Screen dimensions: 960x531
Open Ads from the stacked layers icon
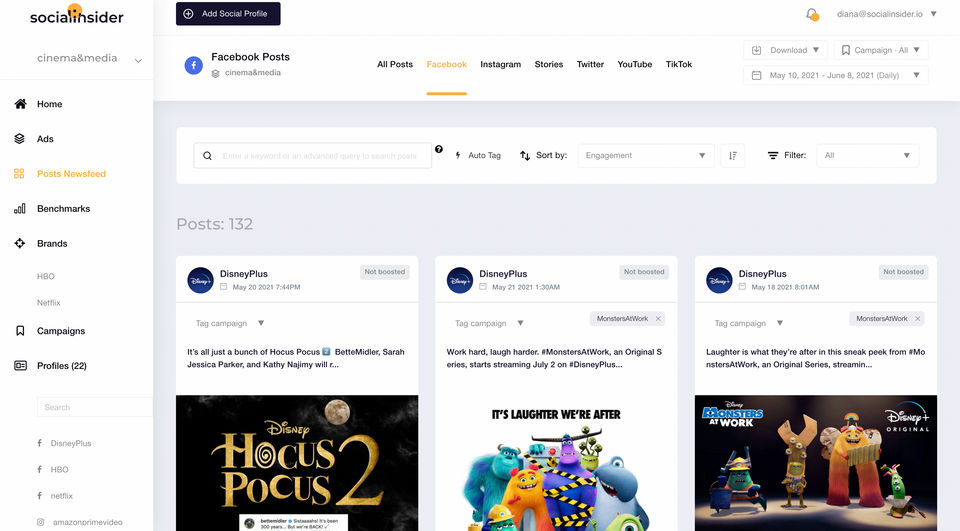pos(20,139)
